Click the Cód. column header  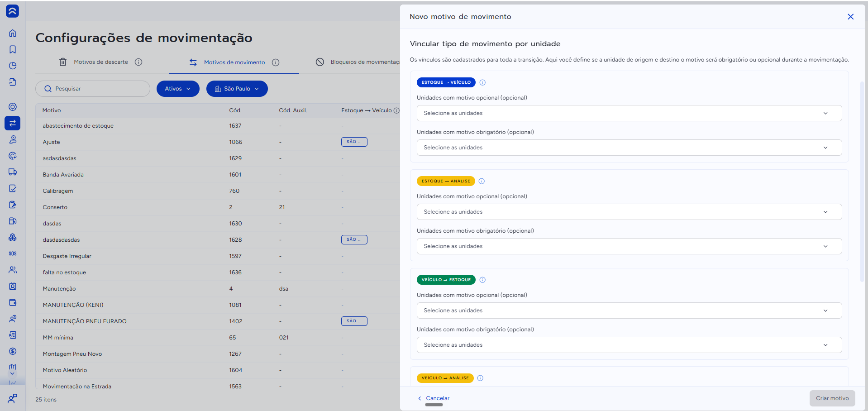[x=235, y=110]
